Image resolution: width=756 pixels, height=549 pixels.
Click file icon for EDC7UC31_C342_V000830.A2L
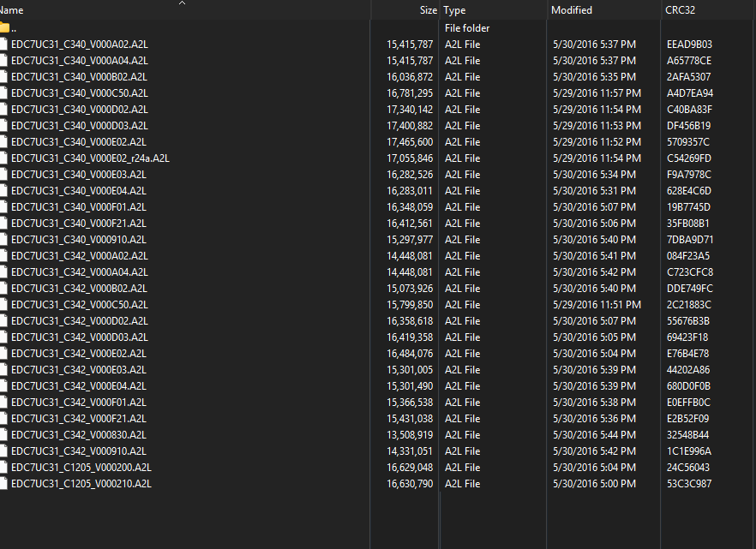[4, 435]
